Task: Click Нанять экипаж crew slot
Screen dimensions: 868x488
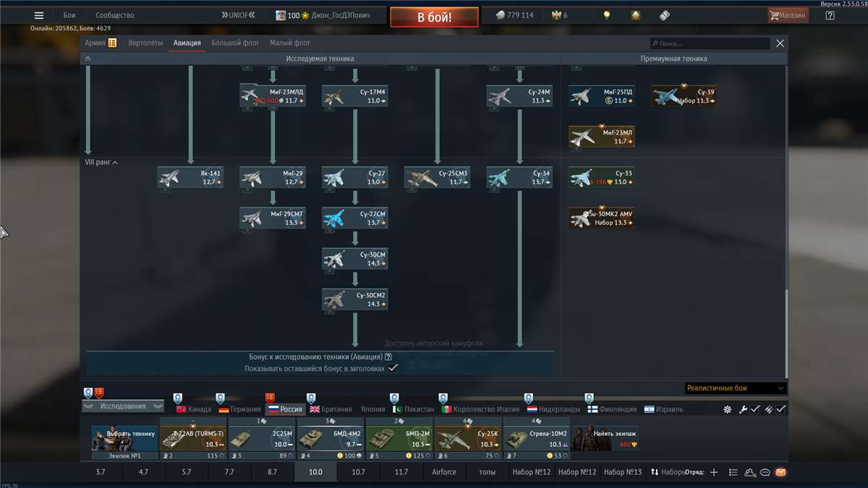Action: (x=605, y=438)
